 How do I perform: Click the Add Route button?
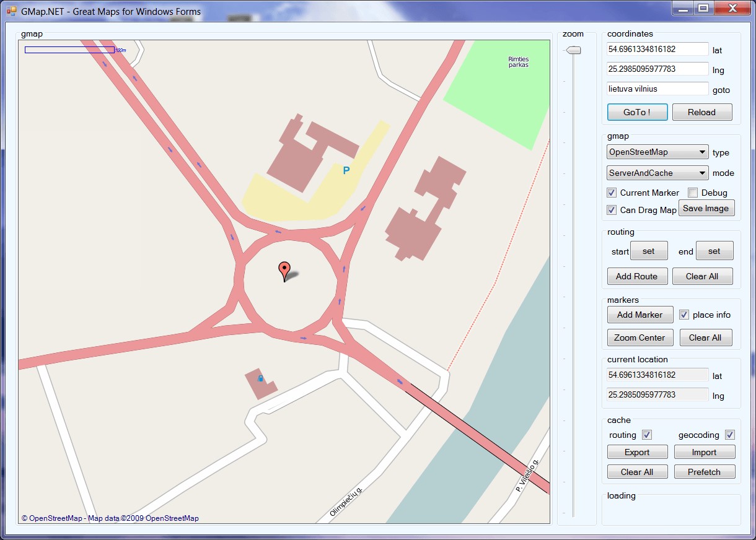coord(637,276)
